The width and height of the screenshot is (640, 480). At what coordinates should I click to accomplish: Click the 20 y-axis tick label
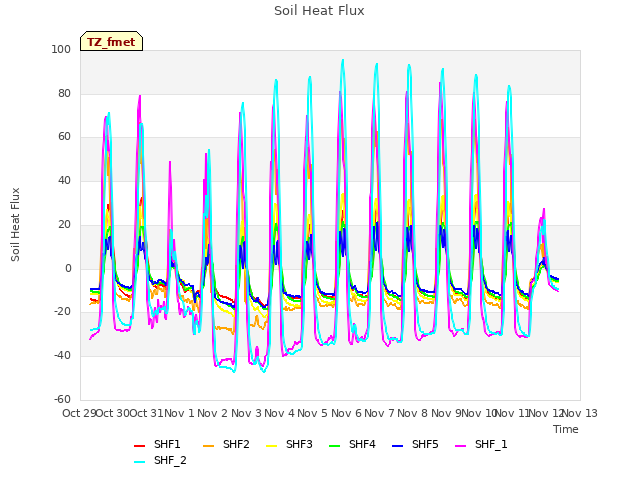[64, 225]
